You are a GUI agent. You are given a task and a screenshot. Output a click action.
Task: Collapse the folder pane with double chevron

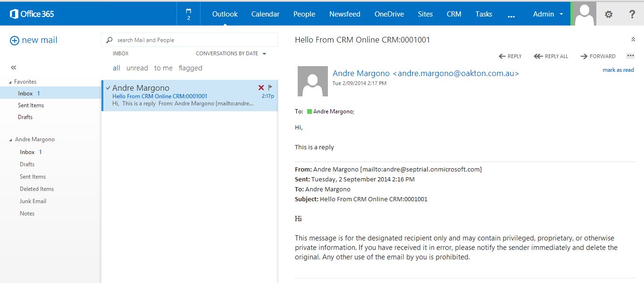(13, 68)
